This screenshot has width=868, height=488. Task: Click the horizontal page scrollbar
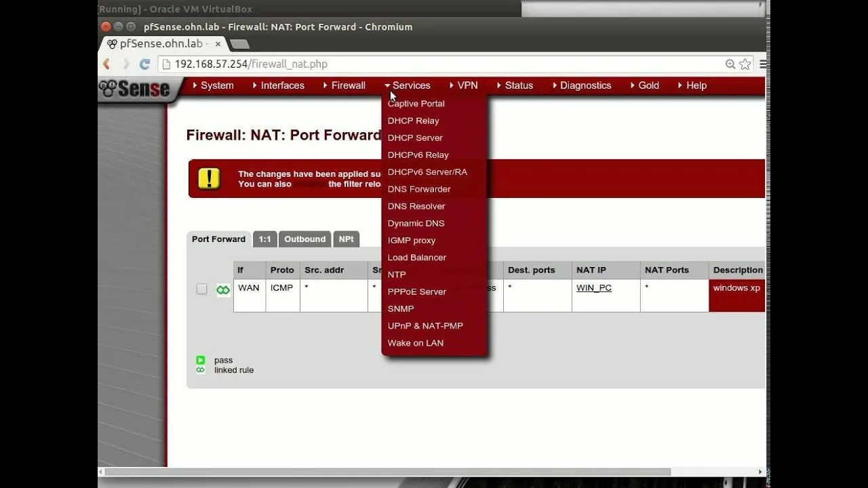pyautogui.click(x=387, y=472)
